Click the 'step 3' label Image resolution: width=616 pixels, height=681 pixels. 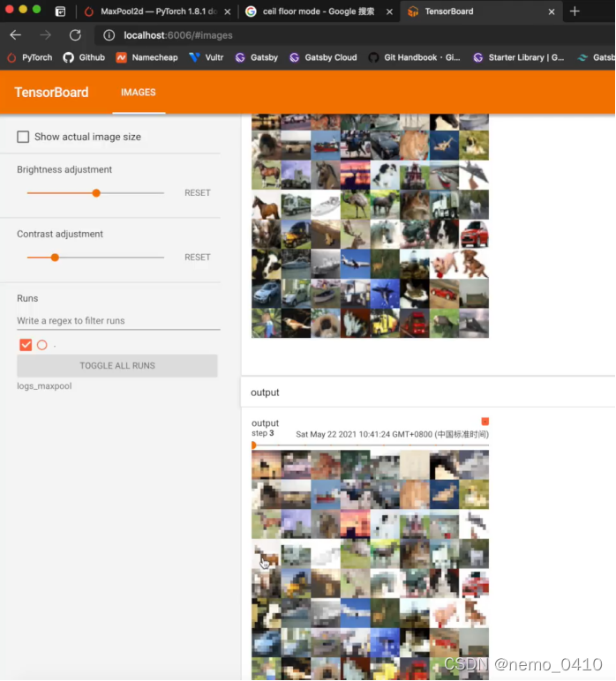[x=263, y=433]
